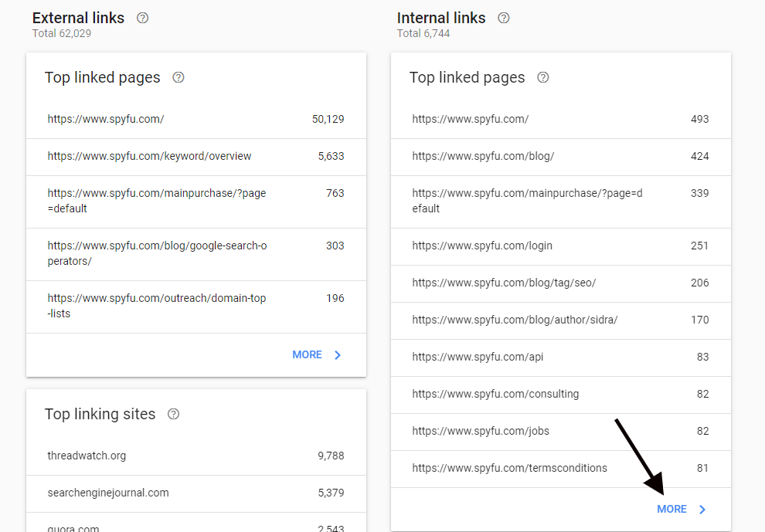
Task: Select the google-search-operators blog row
Action: pos(157,253)
